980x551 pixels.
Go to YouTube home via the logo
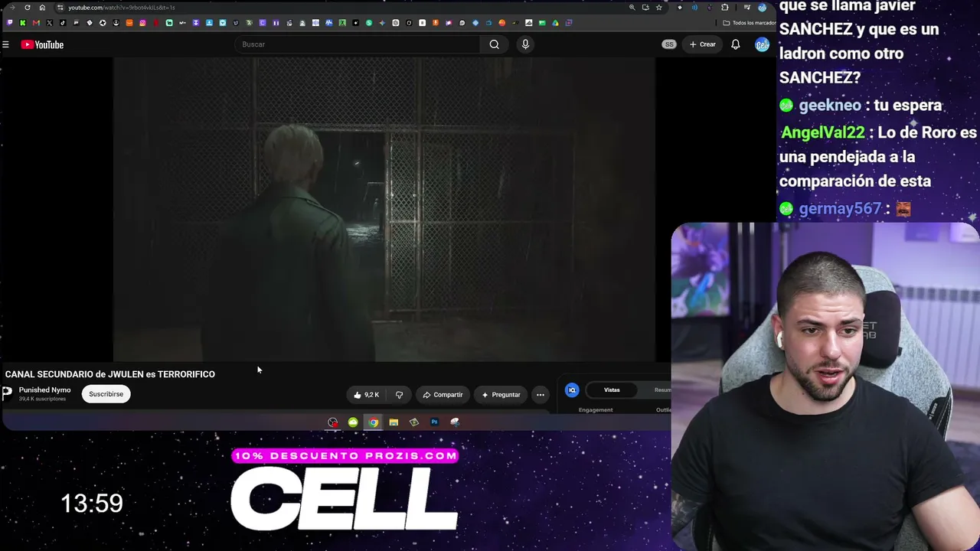pyautogui.click(x=42, y=44)
